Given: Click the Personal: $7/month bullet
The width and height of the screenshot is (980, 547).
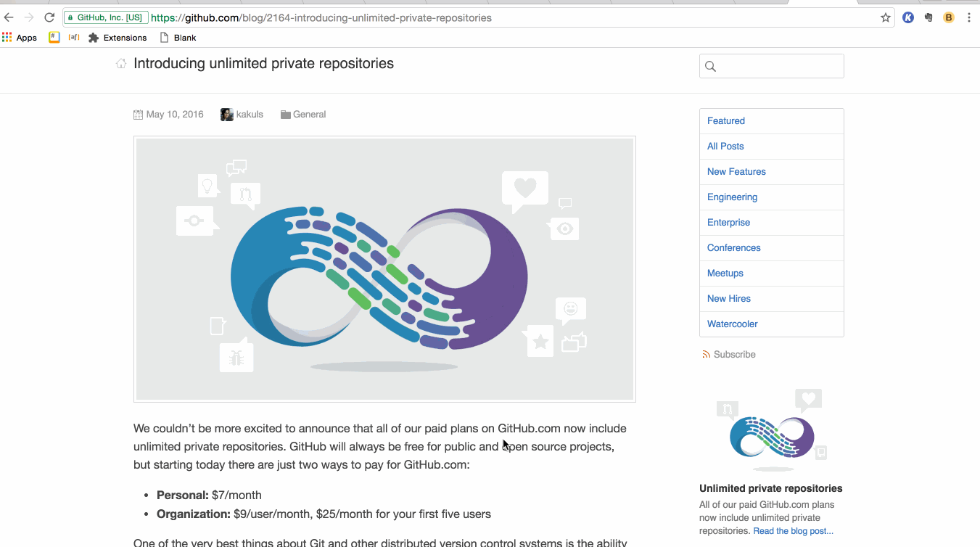Looking at the screenshot, I should [209, 495].
